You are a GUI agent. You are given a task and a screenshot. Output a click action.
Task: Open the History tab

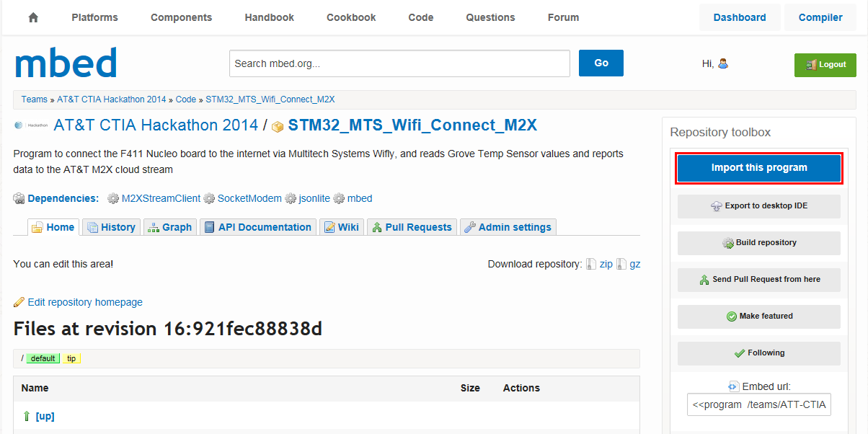point(111,227)
